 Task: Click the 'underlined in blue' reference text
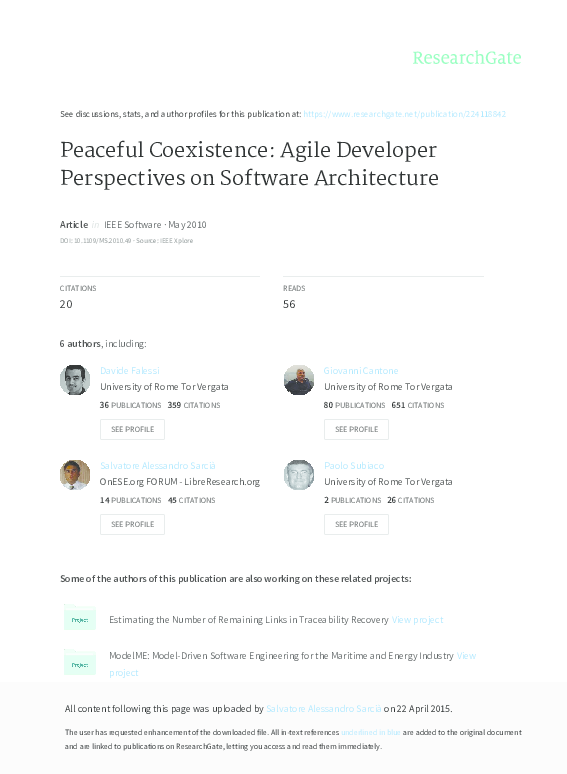click(371, 732)
